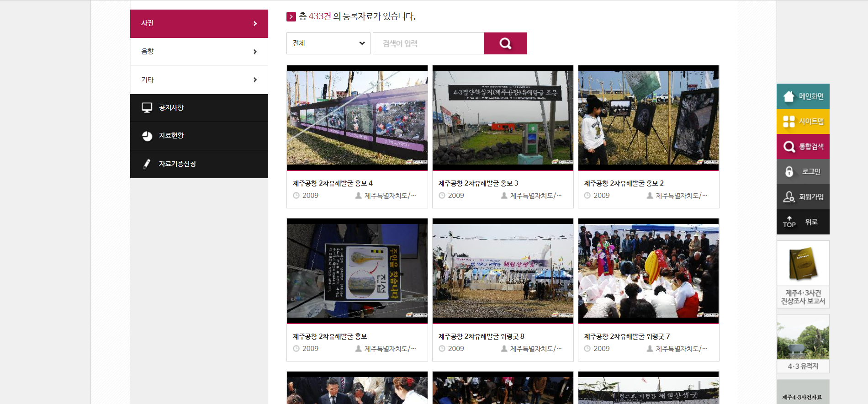Viewport: 868px width, 404px height.
Task: Open 공지사항 monitor icon menu
Action: coord(147,108)
